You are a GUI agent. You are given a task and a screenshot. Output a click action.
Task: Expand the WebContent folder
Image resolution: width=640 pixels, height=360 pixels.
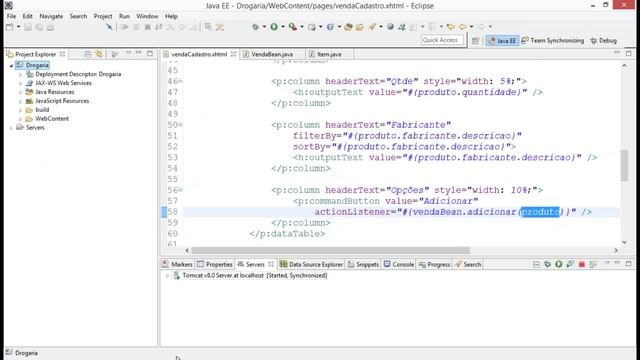tap(20, 119)
